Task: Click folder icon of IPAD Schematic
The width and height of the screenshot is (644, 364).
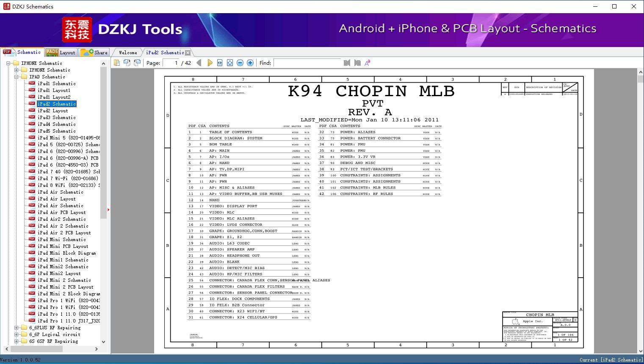Action: [x=24, y=77]
